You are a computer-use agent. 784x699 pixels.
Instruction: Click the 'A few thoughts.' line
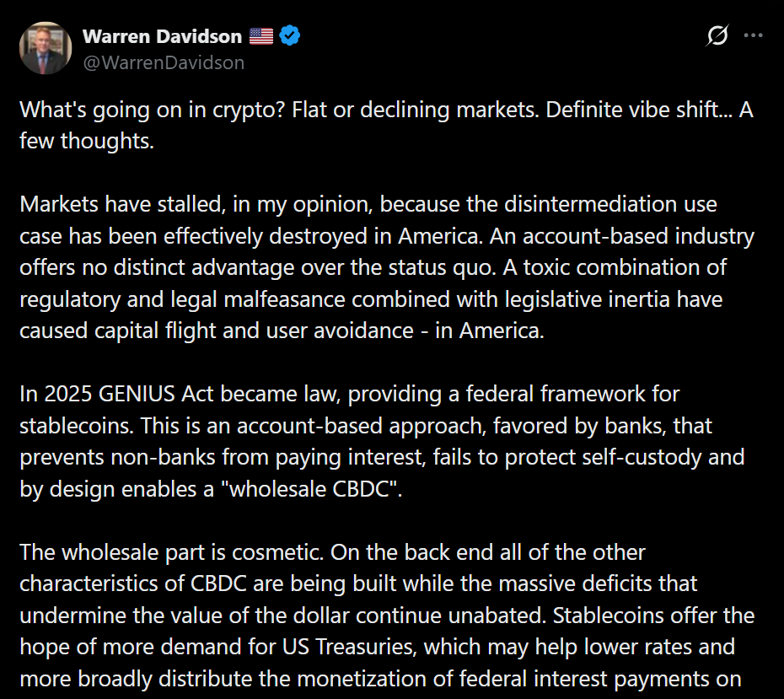pyautogui.click(x=88, y=141)
